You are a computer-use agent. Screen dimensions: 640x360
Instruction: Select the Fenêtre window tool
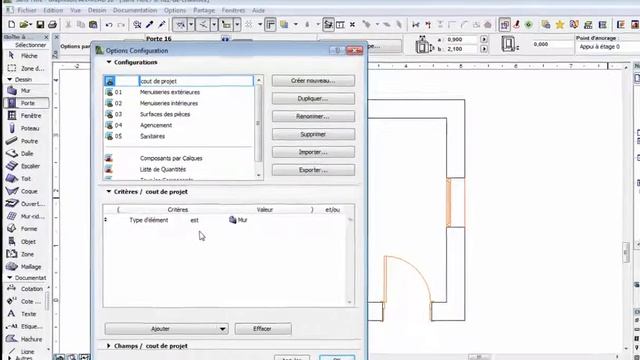(x=24, y=116)
